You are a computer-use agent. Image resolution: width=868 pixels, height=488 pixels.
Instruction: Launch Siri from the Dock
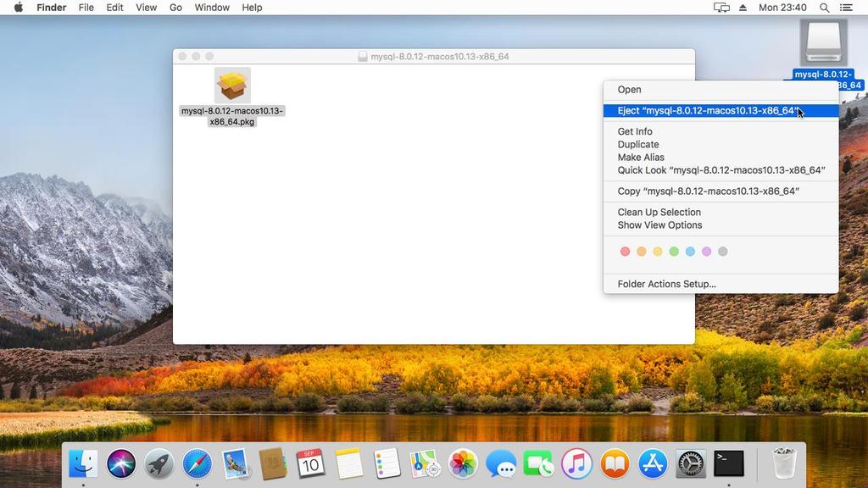pyautogui.click(x=121, y=463)
